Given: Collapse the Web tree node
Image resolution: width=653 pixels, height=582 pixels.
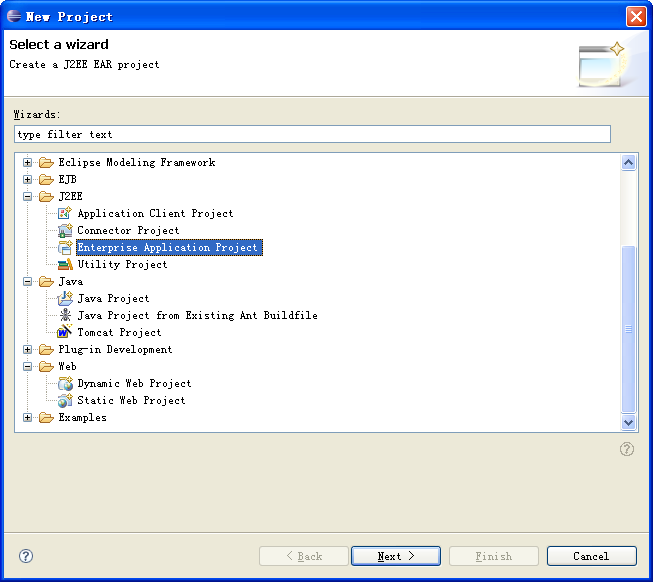Looking at the screenshot, I should 27,366.
